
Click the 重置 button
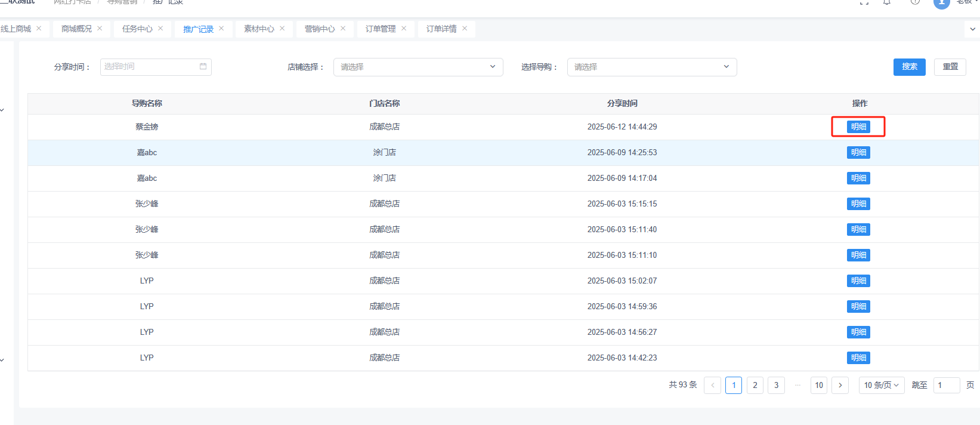pos(950,67)
